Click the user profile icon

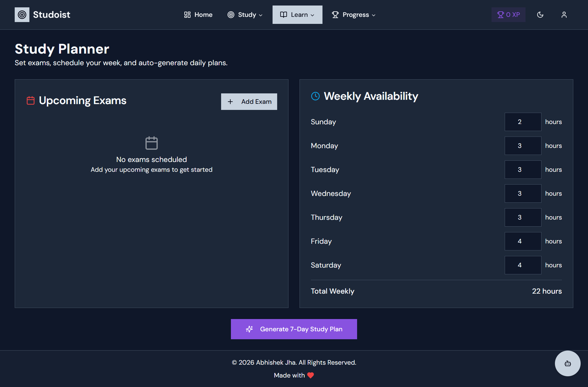pyautogui.click(x=564, y=14)
